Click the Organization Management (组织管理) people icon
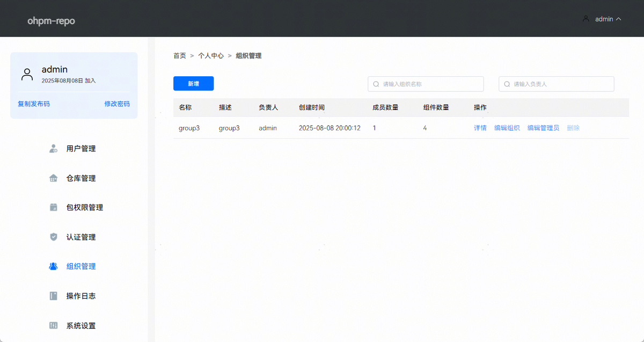 pyautogui.click(x=53, y=266)
